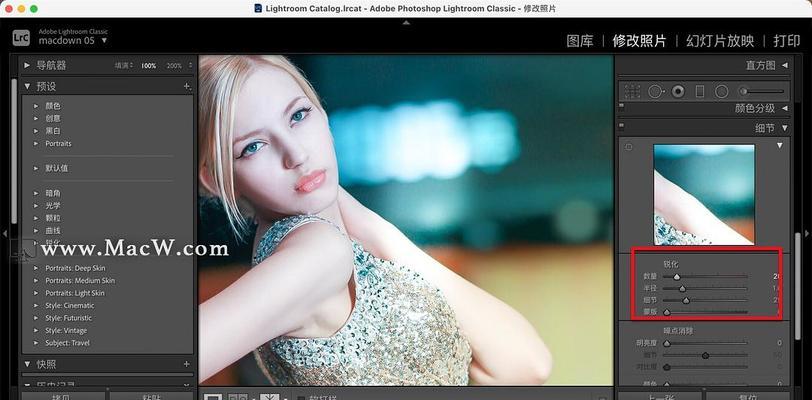Expand the 导航器 panel
Screen dimensions: 812x400
27,66
